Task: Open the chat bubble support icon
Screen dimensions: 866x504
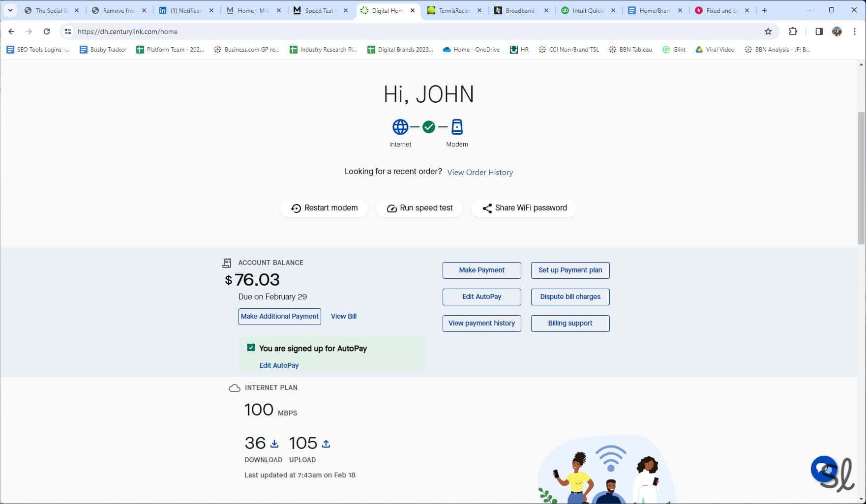Action: click(x=824, y=469)
